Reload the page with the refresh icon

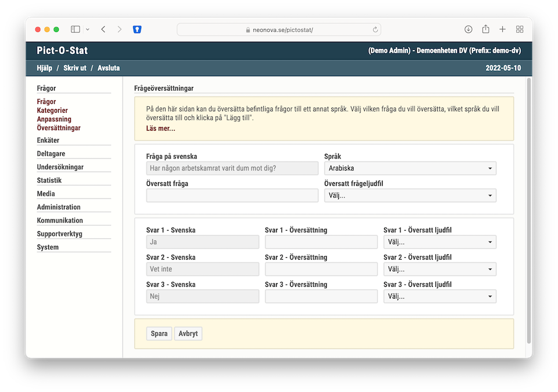[x=375, y=30]
